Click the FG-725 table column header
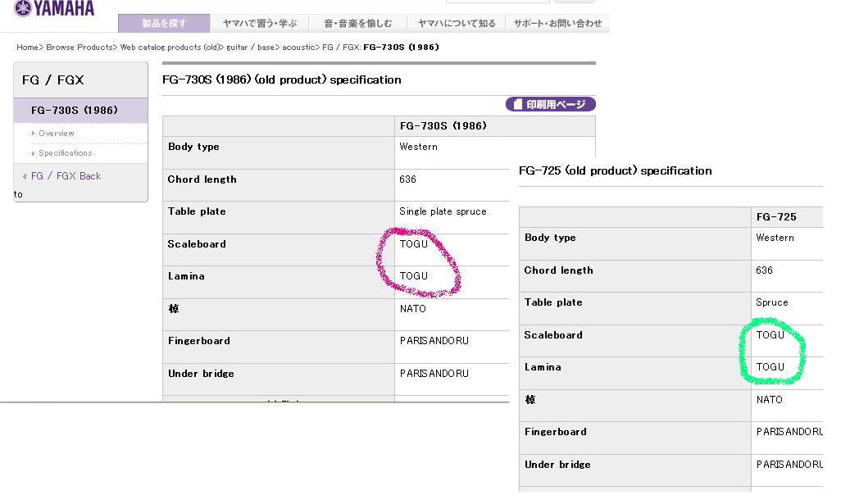The image size is (841, 504). point(776,217)
